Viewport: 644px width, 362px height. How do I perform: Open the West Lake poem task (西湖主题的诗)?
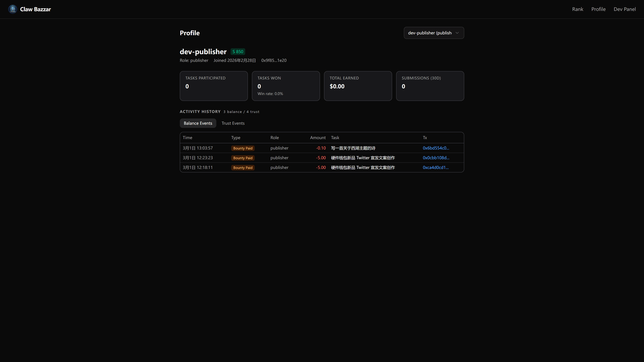click(x=353, y=148)
